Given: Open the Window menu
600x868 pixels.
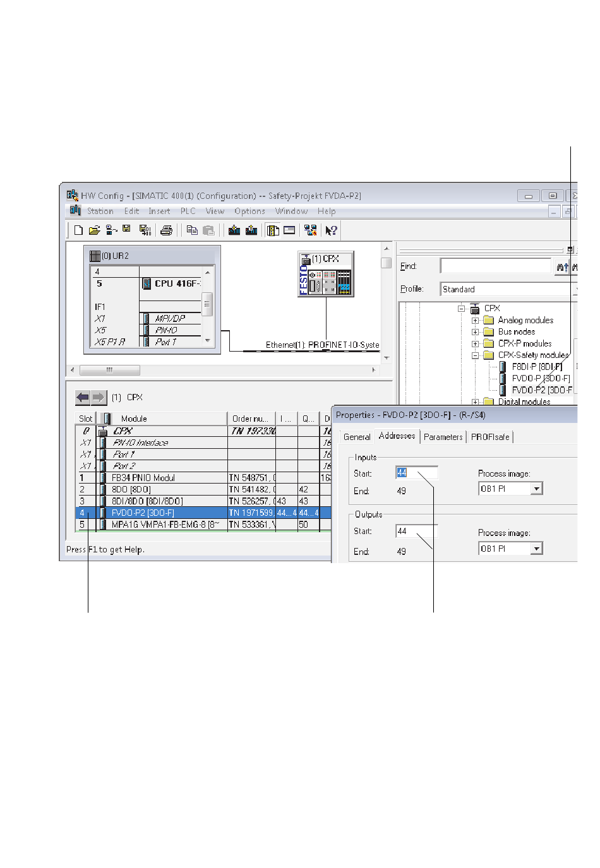Looking at the screenshot, I should (291, 211).
